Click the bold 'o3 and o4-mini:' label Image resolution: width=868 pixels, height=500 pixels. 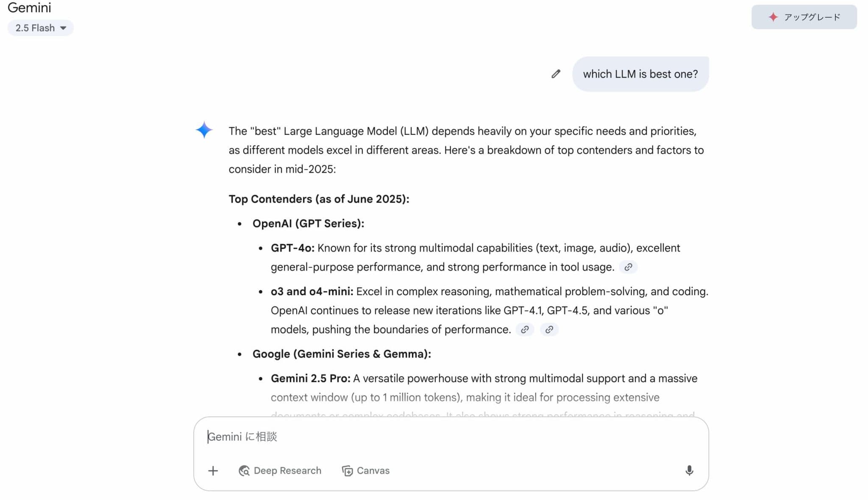coord(312,292)
